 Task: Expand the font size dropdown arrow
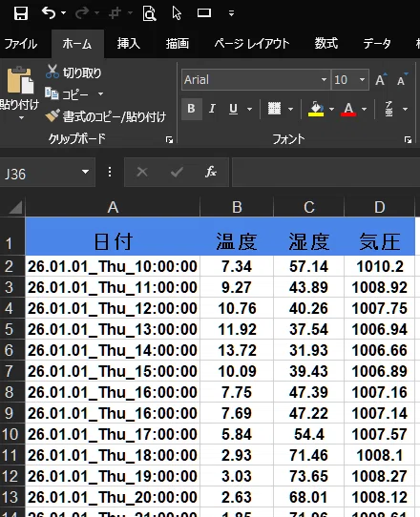point(363,80)
